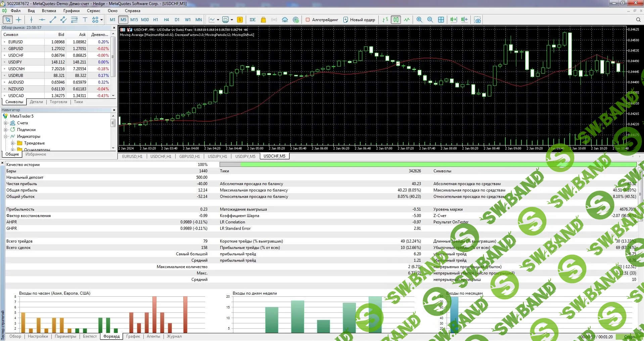Switch chart to bar chart mode

(x=385, y=20)
